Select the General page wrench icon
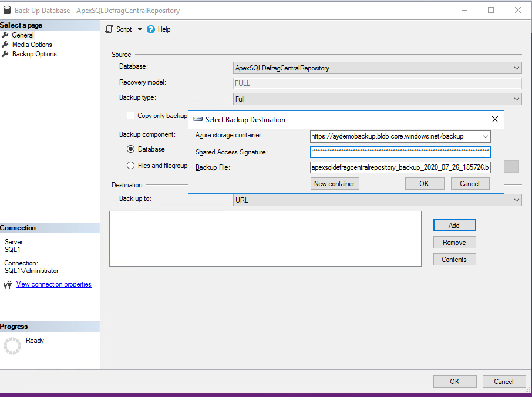This screenshot has height=397, width=532. click(5, 35)
